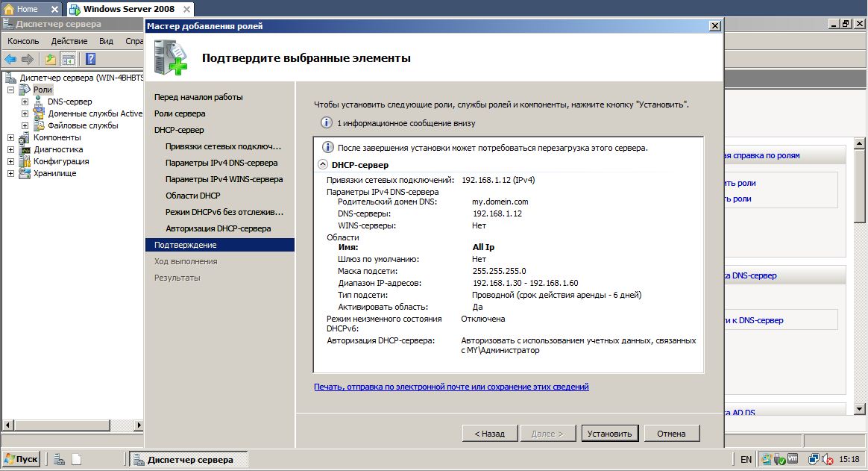
Task: Click the forward arrow toolbar icon
Action: (28, 59)
